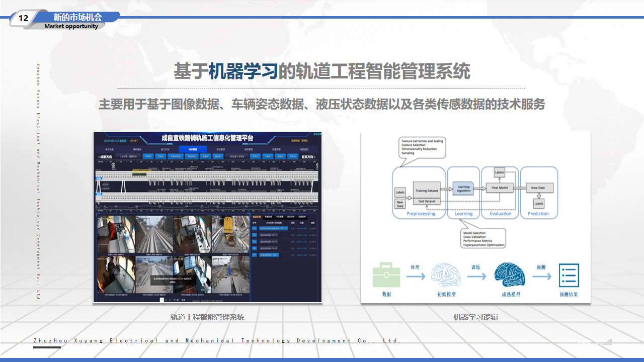The height and width of the screenshot is (362, 644).
Task: Open the 轨道车辆 tab above the vehicle list
Action: tap(257, 216)
